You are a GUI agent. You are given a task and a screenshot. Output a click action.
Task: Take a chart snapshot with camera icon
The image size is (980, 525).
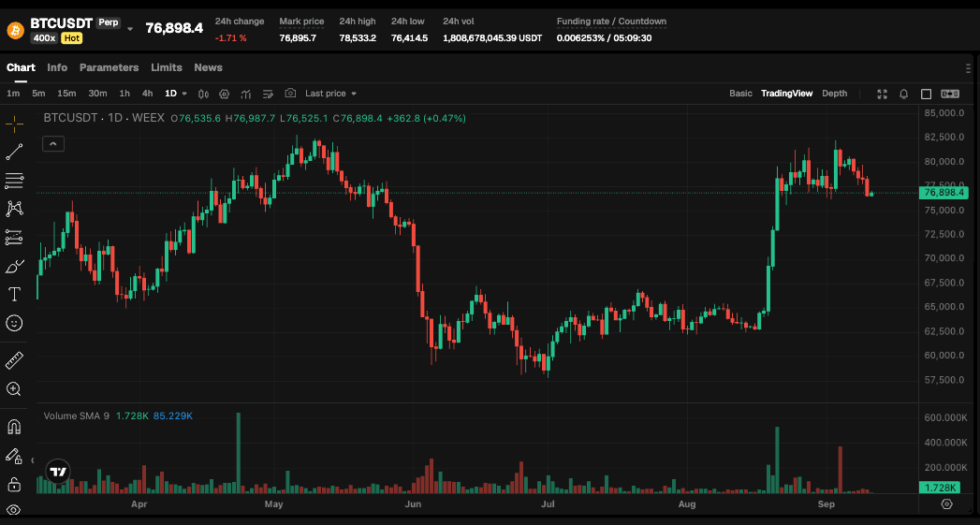click(290, 94)
